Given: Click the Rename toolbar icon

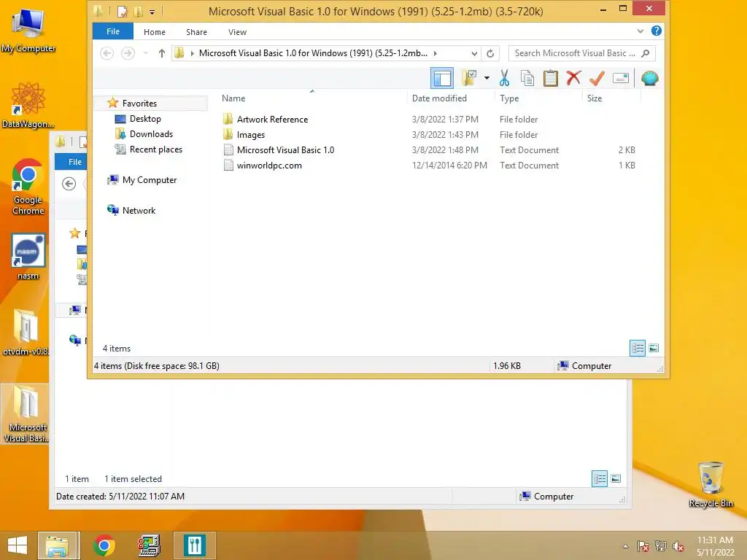Looking at the screenshot, I should pyautogui.click(x=621, y=78).
